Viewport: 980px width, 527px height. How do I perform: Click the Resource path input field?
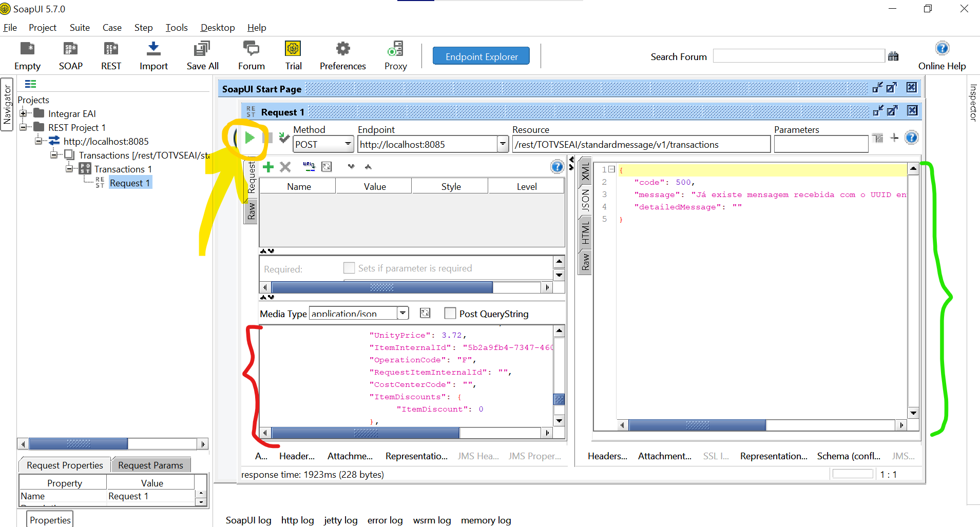(641, 144)
